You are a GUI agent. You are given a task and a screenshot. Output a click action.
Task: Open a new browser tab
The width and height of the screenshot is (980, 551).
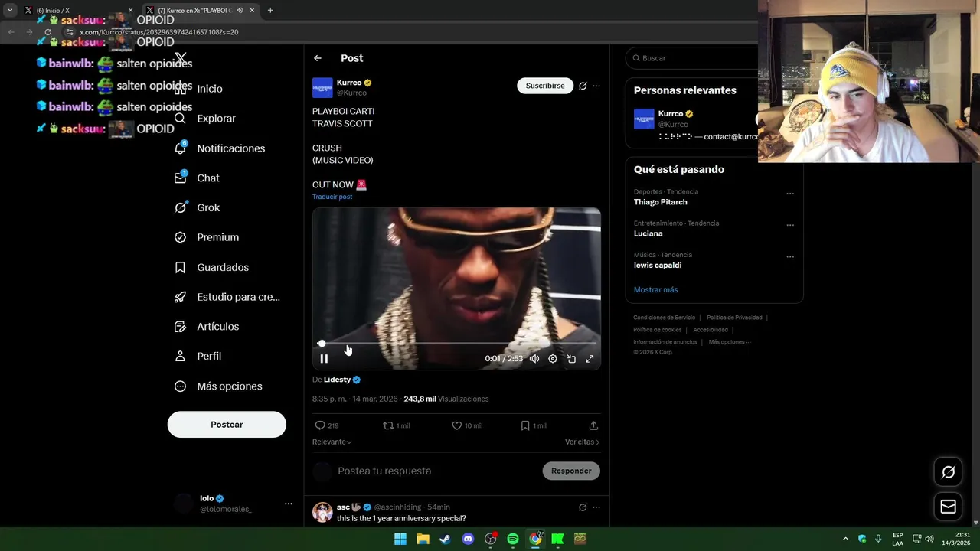click(x=270, y=10)
